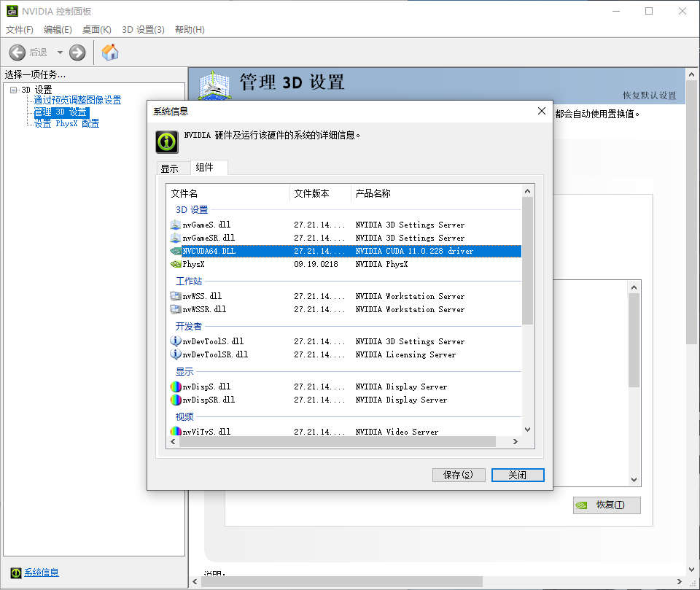Image resolution: width=700 pixels, height=590 pixels.
Task: Click the 3D 设置 group header in list
Action: coord(192,210)
